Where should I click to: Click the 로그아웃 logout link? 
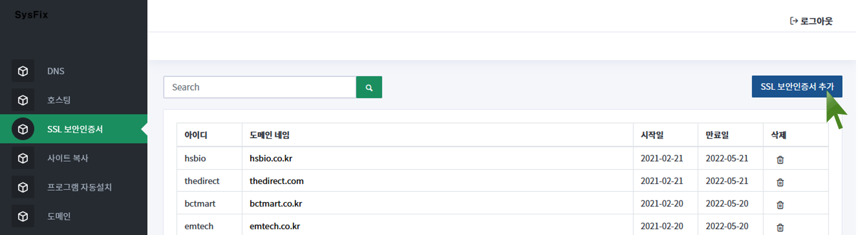(x=811, y=21)
